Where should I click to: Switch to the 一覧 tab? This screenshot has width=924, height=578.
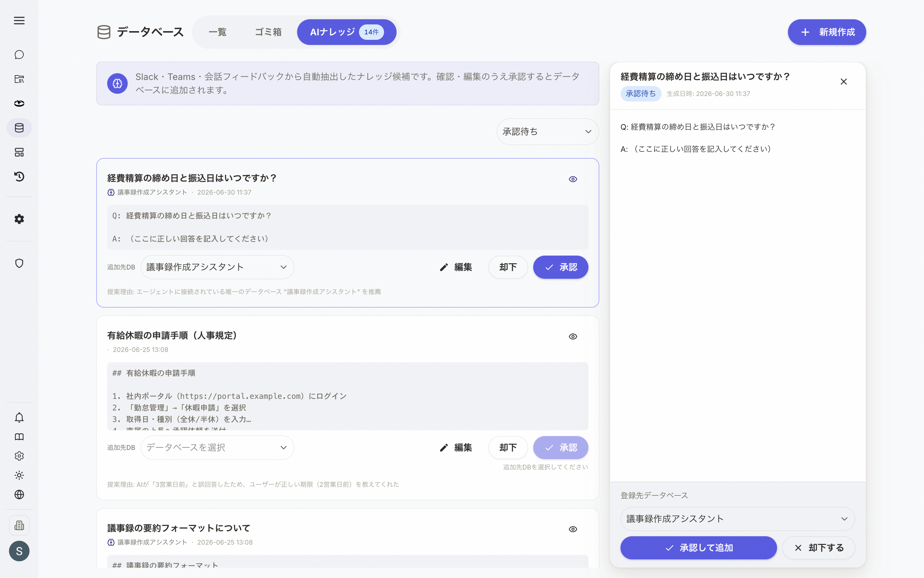click(x=218, y=32)
